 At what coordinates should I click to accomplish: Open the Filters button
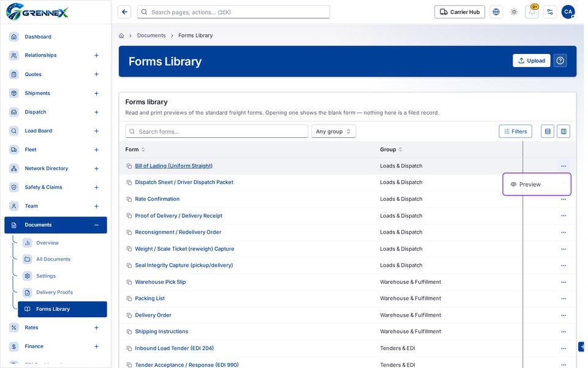pos(515,131)
